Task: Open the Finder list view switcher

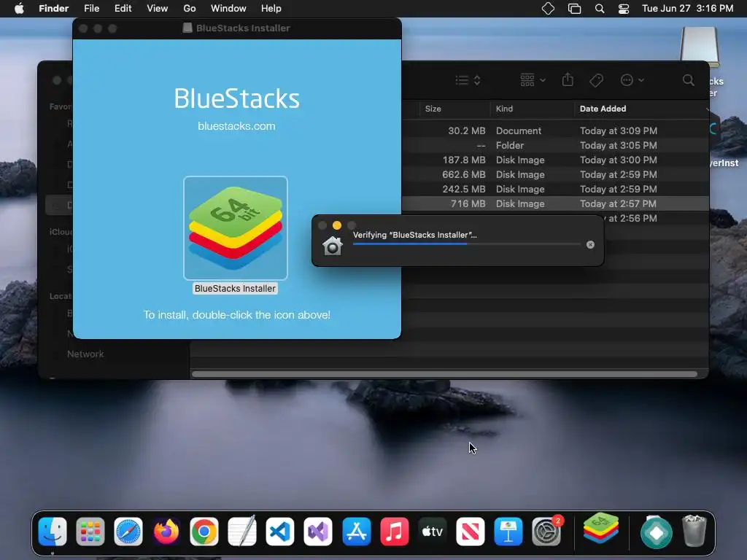Action: click(468, 80)
